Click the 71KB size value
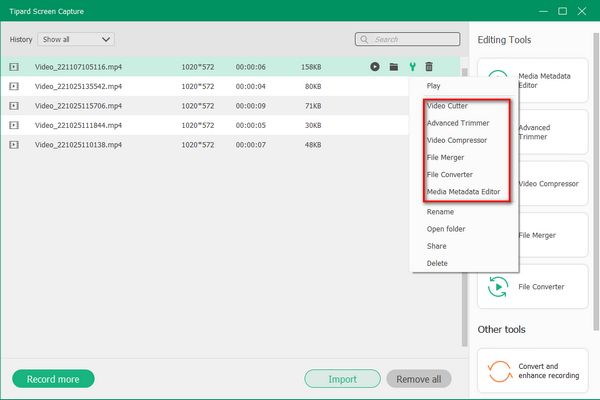 click(313, 106)
